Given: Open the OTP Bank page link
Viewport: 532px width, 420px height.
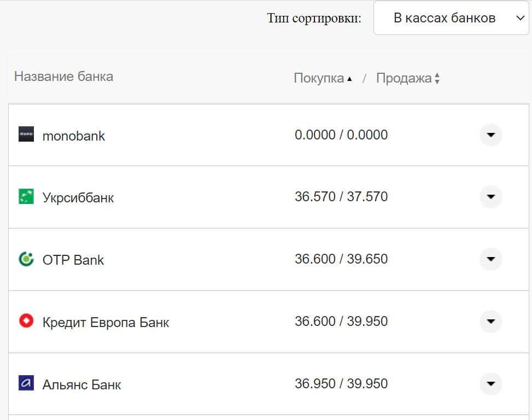Looking at the screenshot, I should 73,260.
